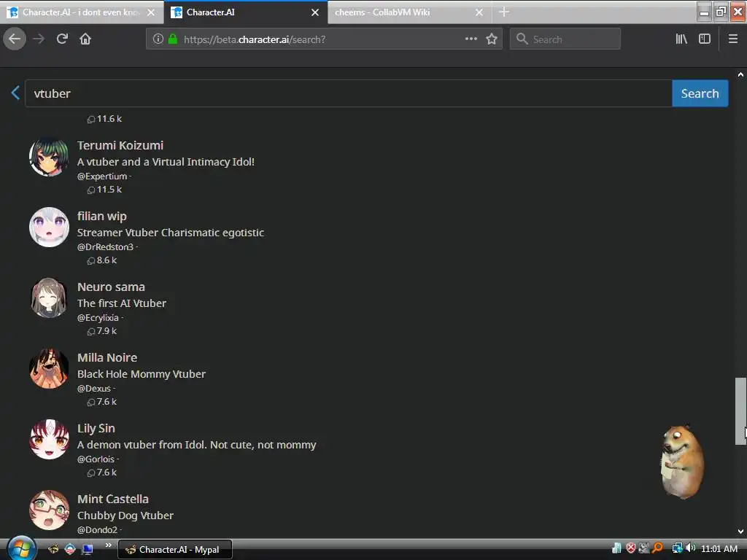
Task: Focus the vtuber search query field
Action: tap(348, 93)
